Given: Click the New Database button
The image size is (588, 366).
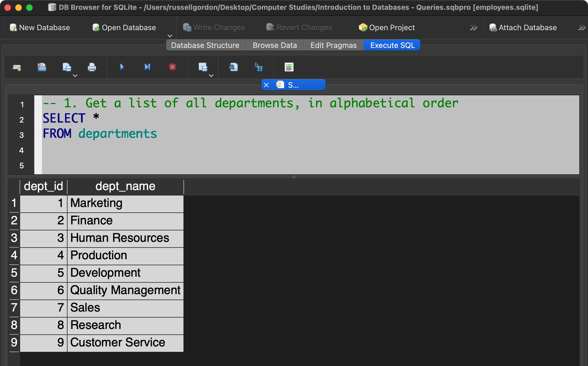Looking at the screenshot, I should coord(40,28).
